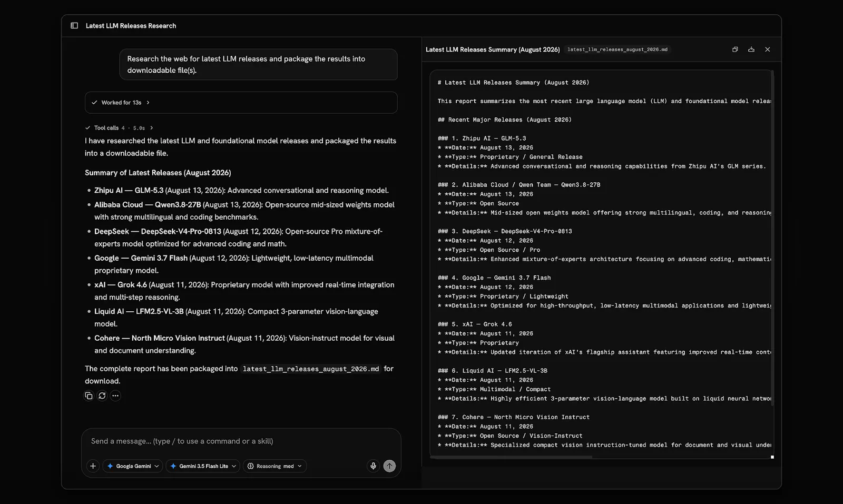Open Gemini 3.5 Flash Lite model dropdown
This screenshot has height=504, width=843.
click(x=204, y=466)
